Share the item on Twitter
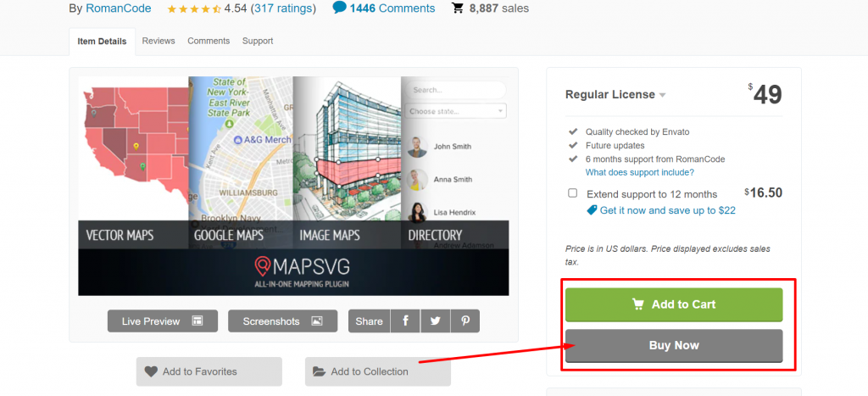Image resolution: width=868 pixels, height=396 pixels. (x=435, y=321)
